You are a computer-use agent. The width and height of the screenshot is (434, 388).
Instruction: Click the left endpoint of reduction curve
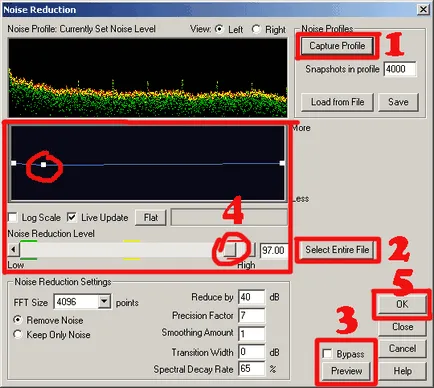click(x=14, y=163)
